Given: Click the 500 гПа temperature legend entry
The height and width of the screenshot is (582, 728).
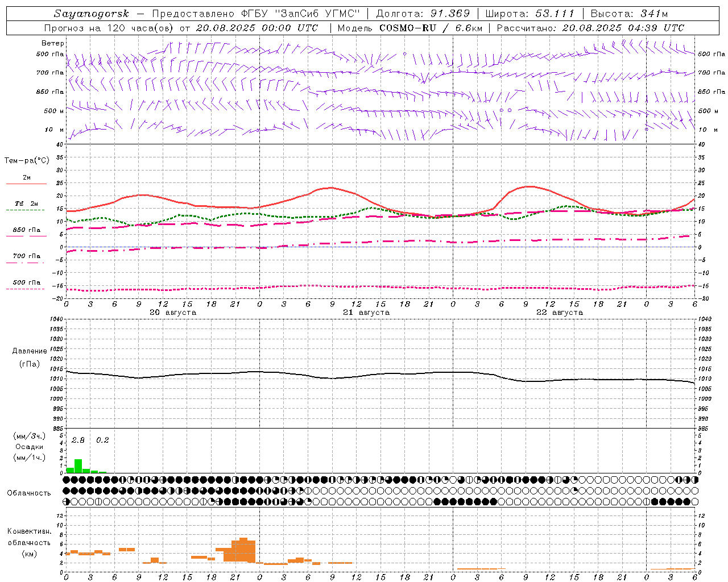Looking at the screenshot, I should 27,282.
